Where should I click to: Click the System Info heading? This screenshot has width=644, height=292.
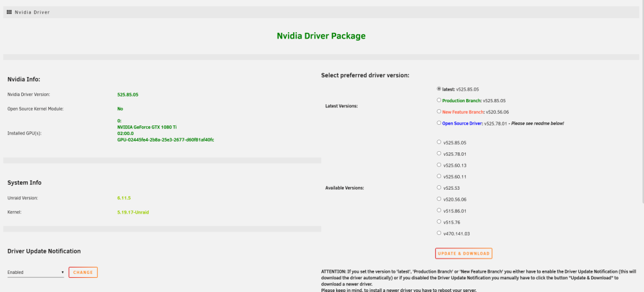(24, 183)
